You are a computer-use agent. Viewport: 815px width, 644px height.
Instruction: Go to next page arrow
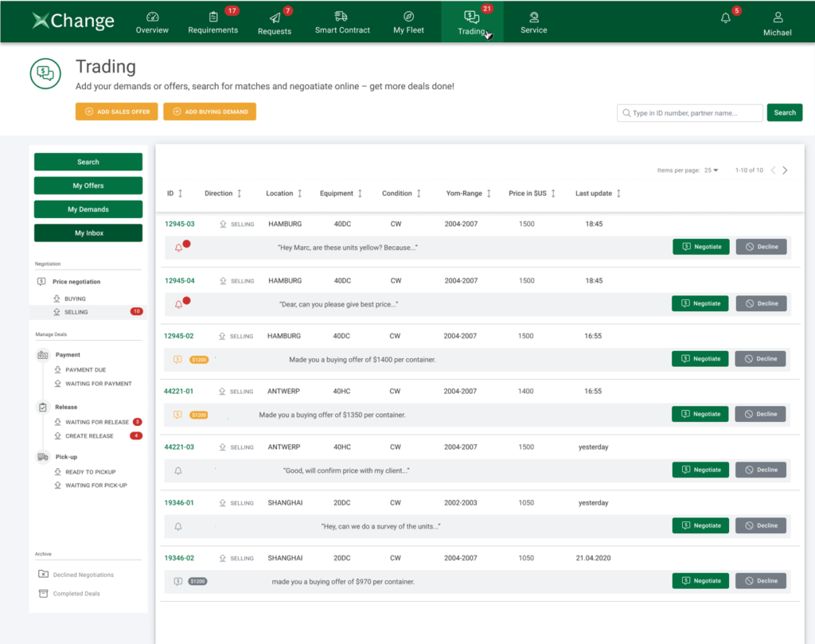786,170
